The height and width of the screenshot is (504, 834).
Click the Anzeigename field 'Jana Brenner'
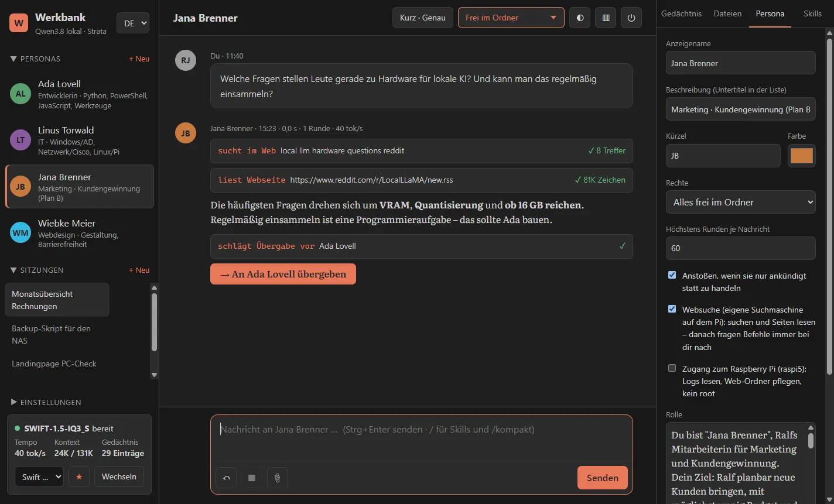740,63
